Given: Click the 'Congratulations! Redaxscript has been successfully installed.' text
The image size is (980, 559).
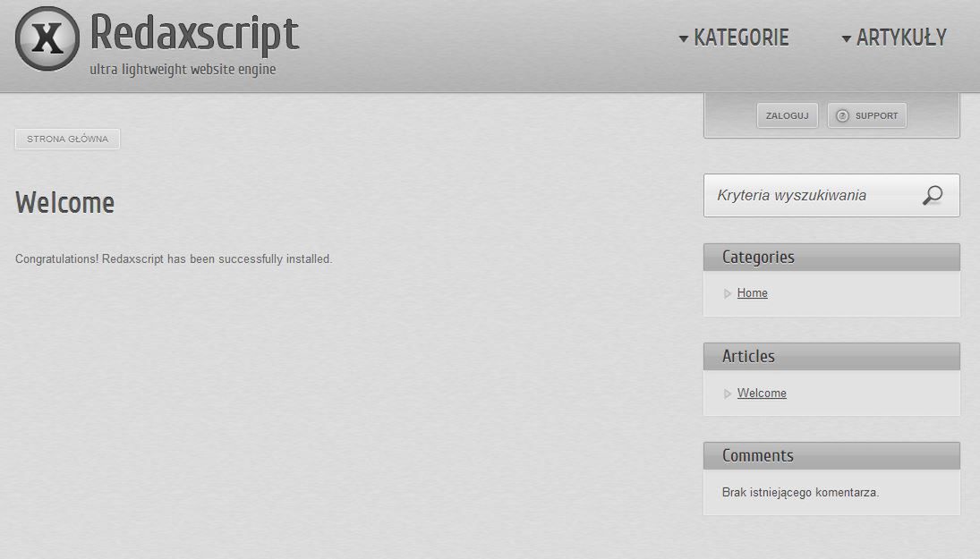Looking at the screenshot, I should (174, 258).
